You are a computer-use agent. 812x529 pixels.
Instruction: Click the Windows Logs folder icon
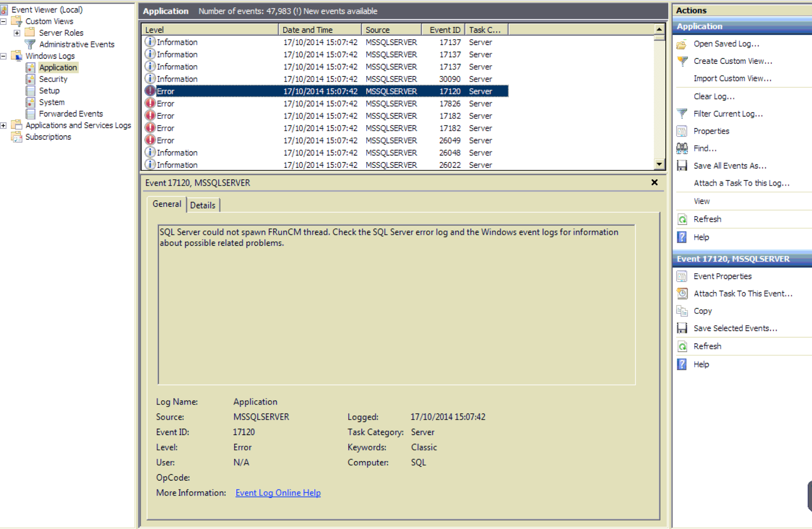pos(17,56)
